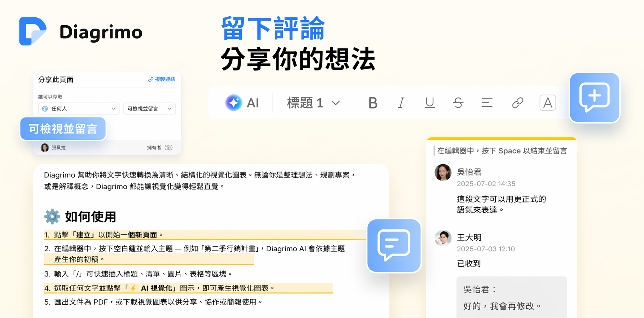Click the 誰可以存取 label
The height and width of the screenshot is (318, 644).
50,97
